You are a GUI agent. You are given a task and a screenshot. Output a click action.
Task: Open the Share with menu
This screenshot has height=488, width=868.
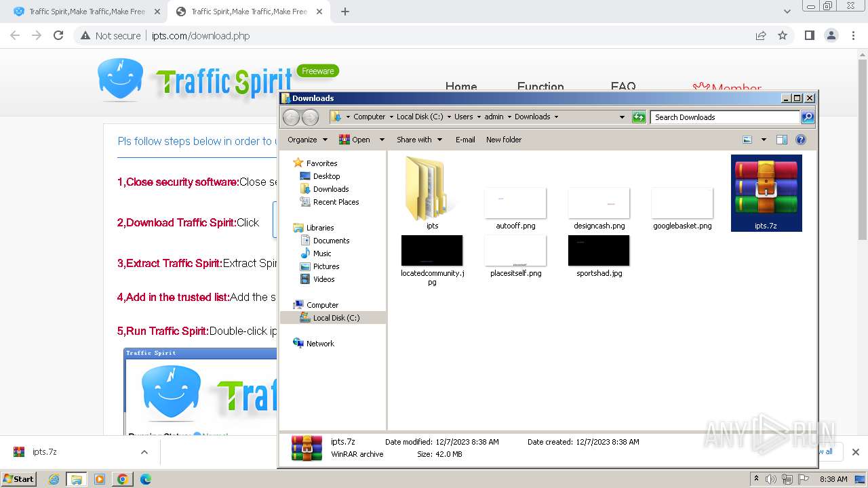419,140
